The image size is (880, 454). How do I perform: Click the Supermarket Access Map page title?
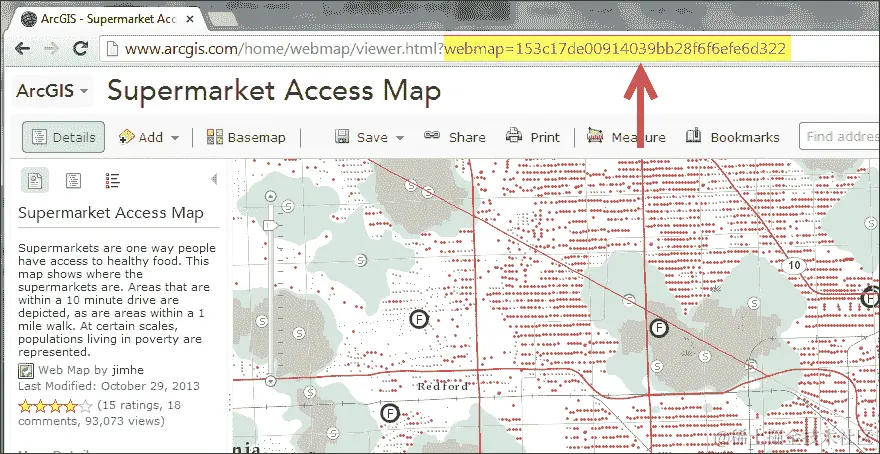click(x=274, y=91)
